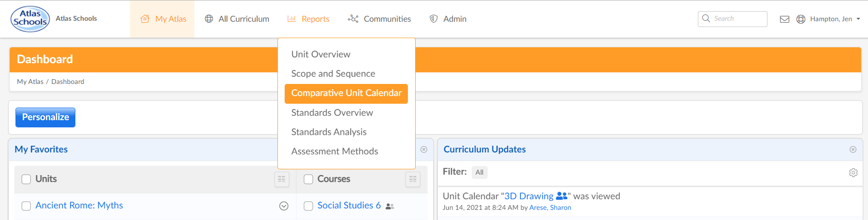This screenshot has width=868, height=220.
Task: Close the My Favorites panel
Action: (x=424, y=150)
